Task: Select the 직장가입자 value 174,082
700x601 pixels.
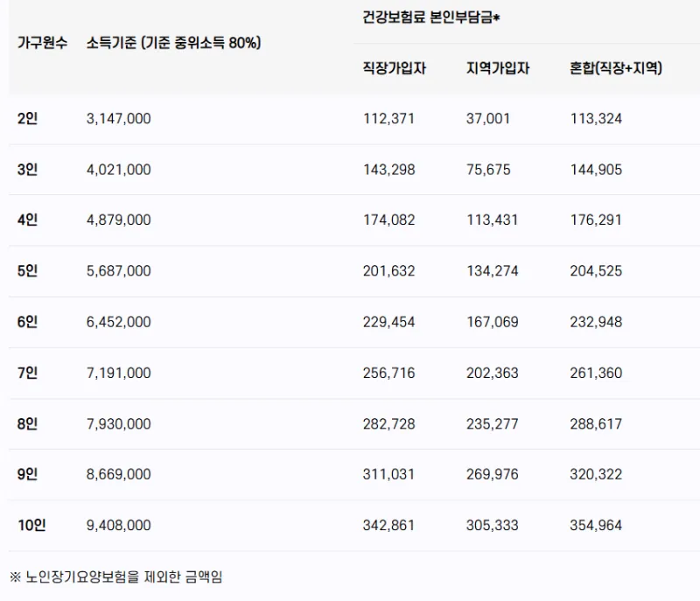Action: pyautogui.click(x=389, y=220)
